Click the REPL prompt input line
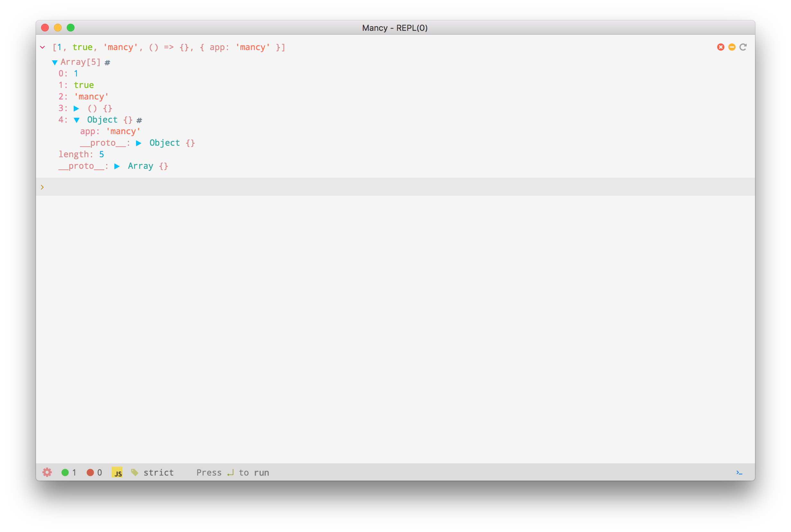Viewport: 791px width, 532px height. [394, 187]
